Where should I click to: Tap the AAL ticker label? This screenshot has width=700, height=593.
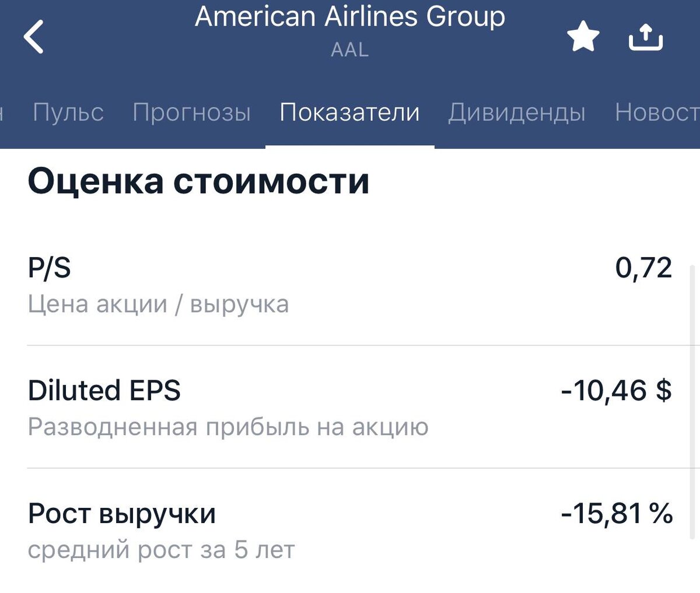pyautogui.click(x=350, y=50)
